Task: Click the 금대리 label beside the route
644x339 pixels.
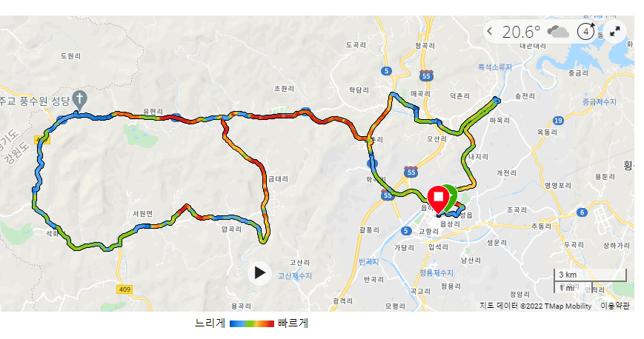Action: (x=279, y=179)
